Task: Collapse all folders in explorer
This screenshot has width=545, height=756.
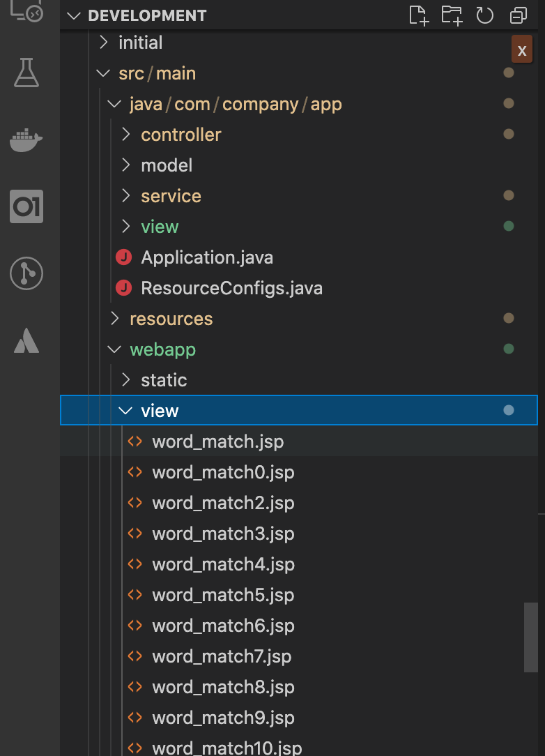Action: click(x=518, y=15)
